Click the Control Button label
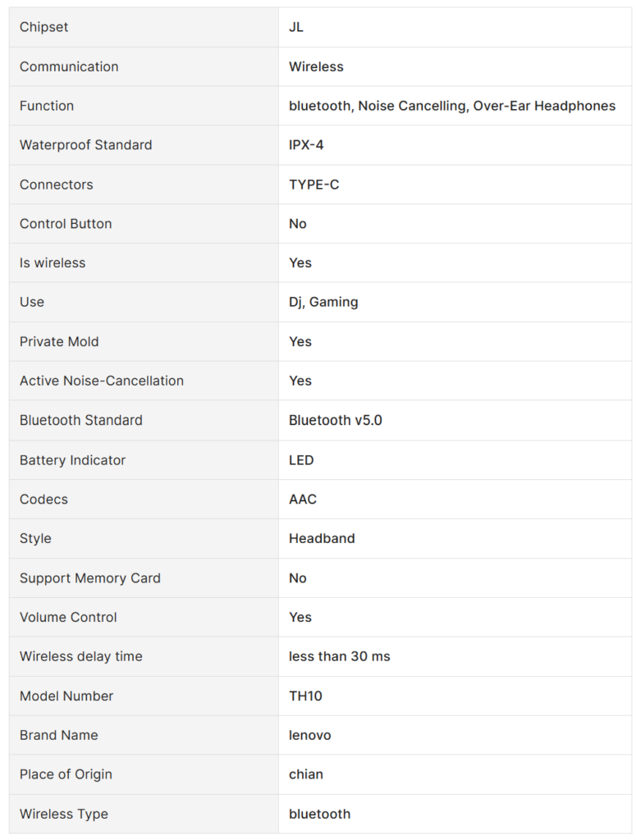 pos(66,224)
